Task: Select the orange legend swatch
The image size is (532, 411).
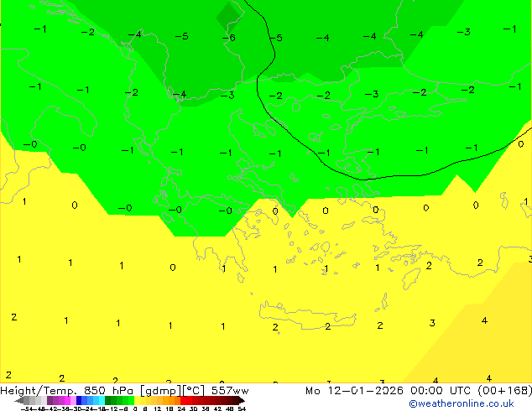Action: pyautogui.click(x=172, y=400)
